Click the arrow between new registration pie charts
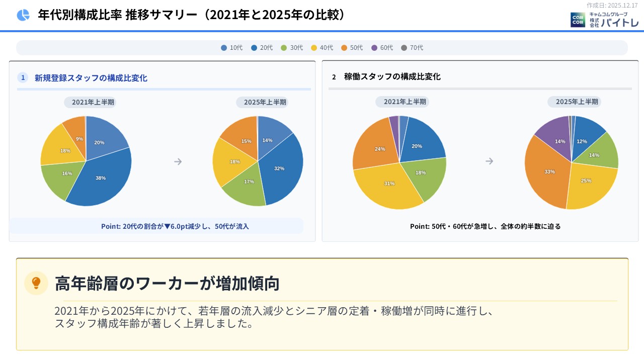Image resolution: width=644 pixels, height=362 pixels. pyautogui.click(x=178, y=161)
